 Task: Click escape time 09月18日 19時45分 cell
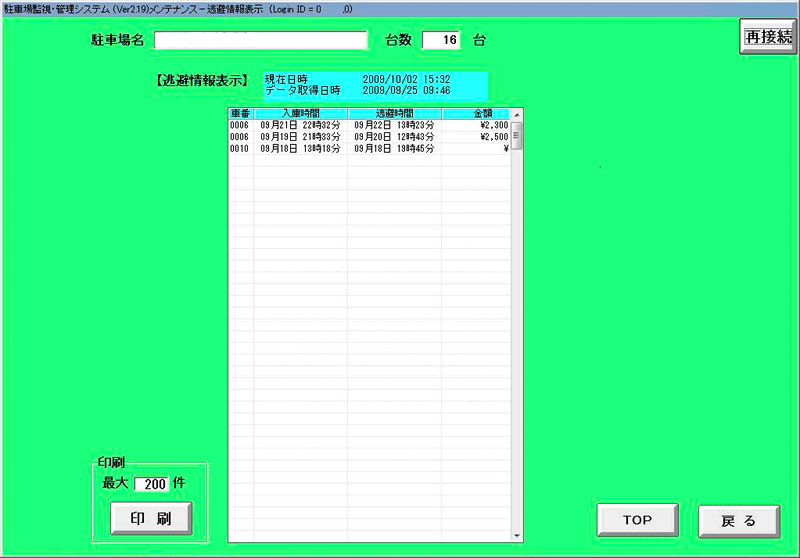394,148
